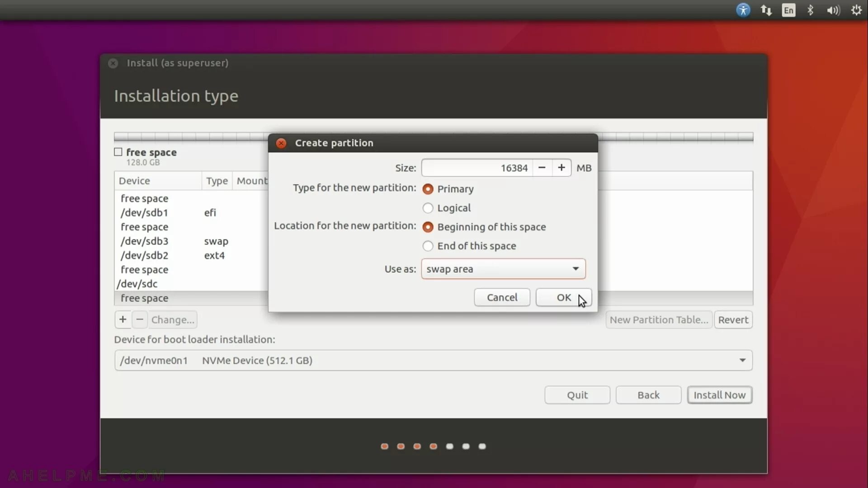
Task: Choose End of this space option
Action: 428,246
